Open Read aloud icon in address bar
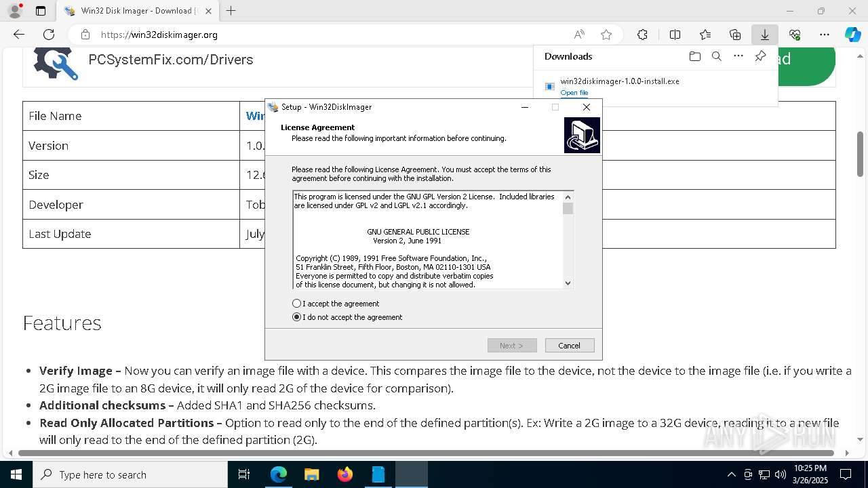Viewport: 868px width, 488px height. [x=579, y=35]
